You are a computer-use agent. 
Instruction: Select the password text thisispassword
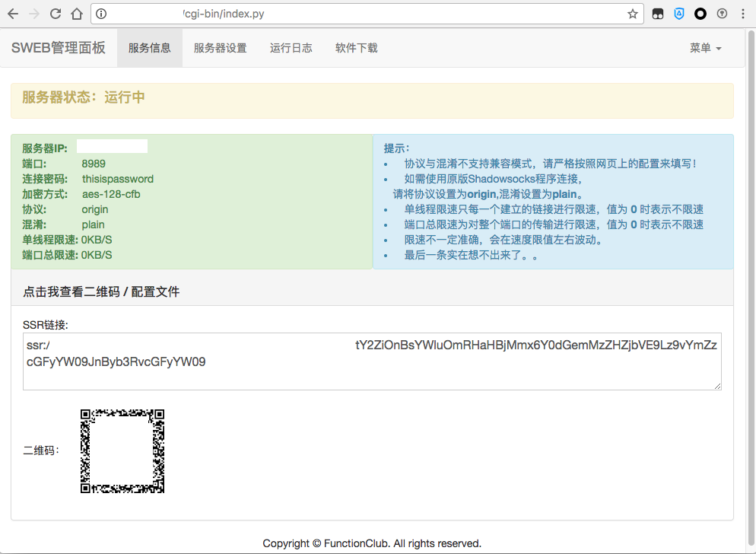(x=118, y=179)
